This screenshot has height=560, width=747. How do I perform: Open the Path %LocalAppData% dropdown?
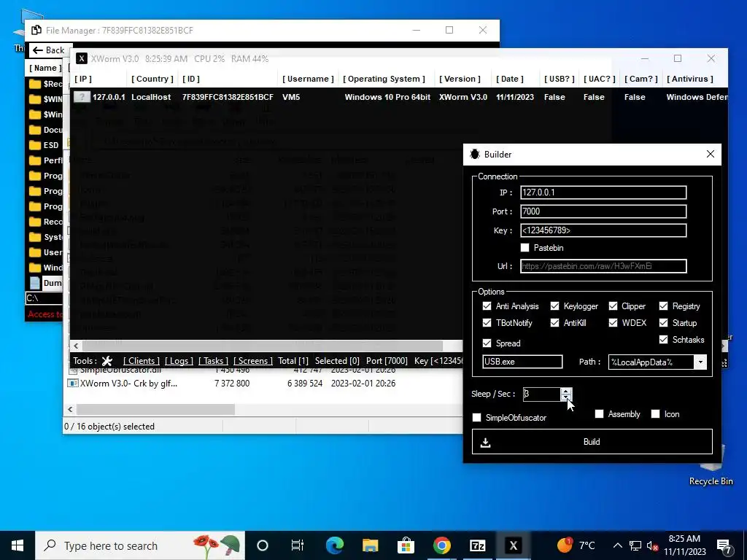pyautogui.click(x=700, y=362)
